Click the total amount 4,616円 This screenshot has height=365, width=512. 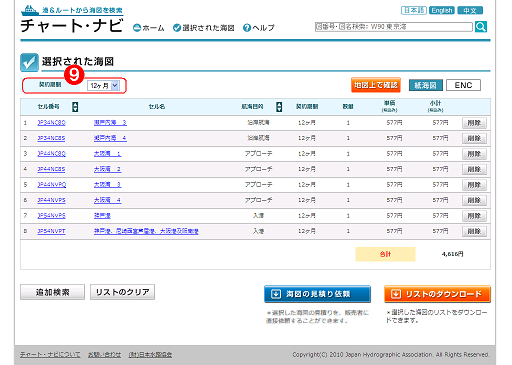[452, 254]
